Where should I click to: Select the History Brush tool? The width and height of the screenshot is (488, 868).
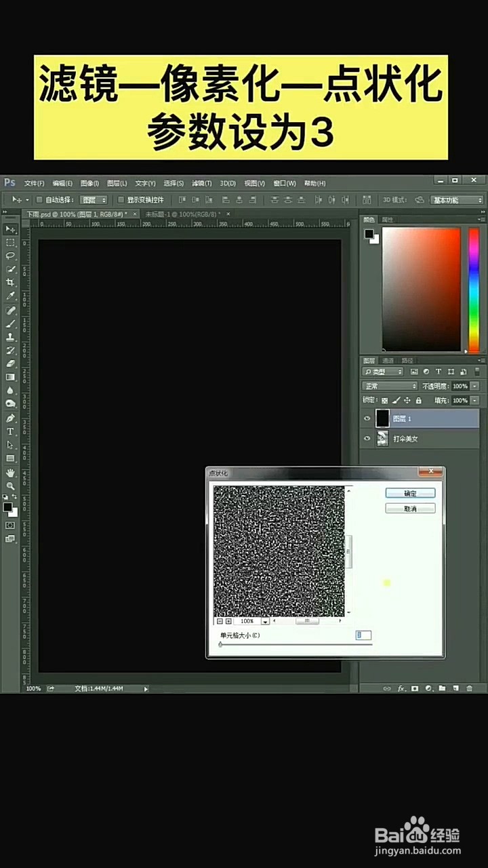(10, 350)
